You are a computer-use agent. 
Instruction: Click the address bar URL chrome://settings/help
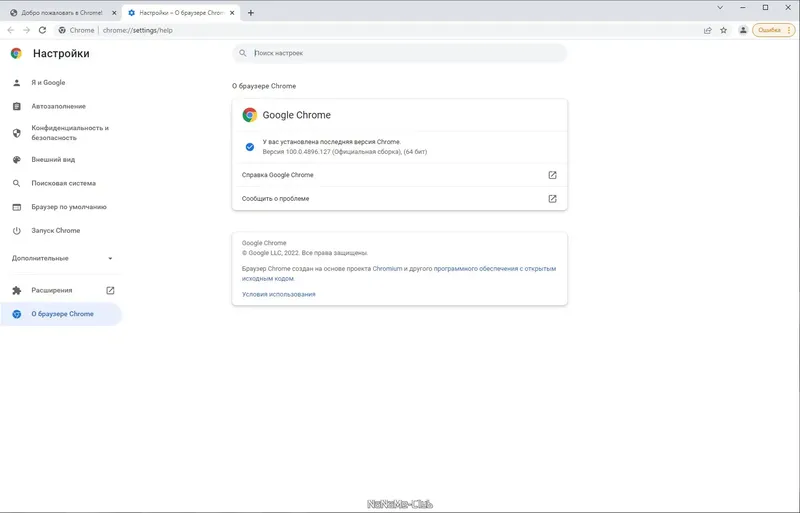point(138,30)
